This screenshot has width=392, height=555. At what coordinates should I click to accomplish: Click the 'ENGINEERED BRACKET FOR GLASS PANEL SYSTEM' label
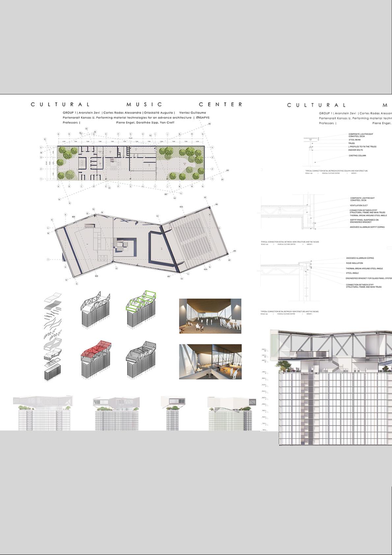(x=369, y=278)
